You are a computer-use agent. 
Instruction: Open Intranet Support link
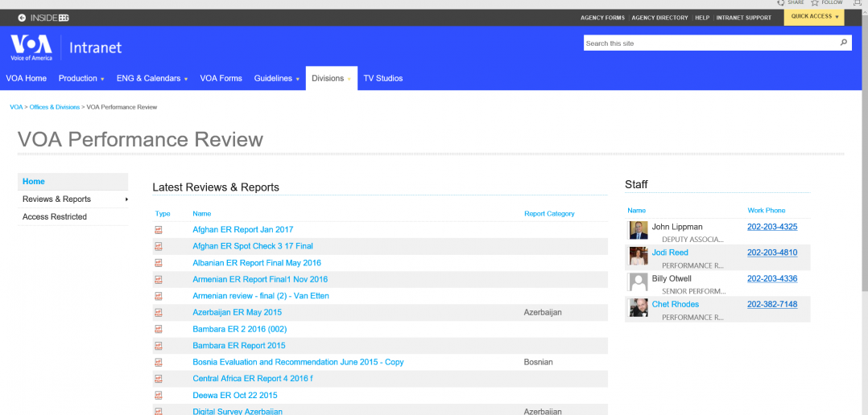pos(743,18)
